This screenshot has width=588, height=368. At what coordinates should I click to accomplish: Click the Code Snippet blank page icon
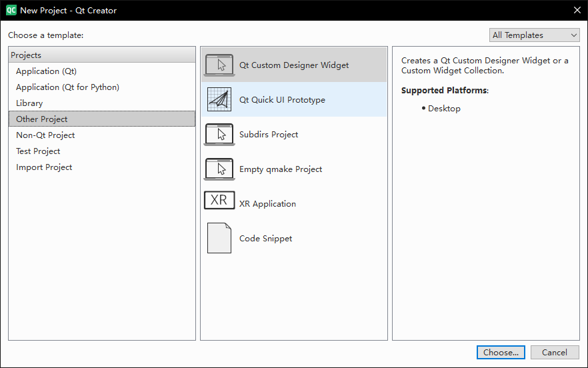[x=219, y=238]
